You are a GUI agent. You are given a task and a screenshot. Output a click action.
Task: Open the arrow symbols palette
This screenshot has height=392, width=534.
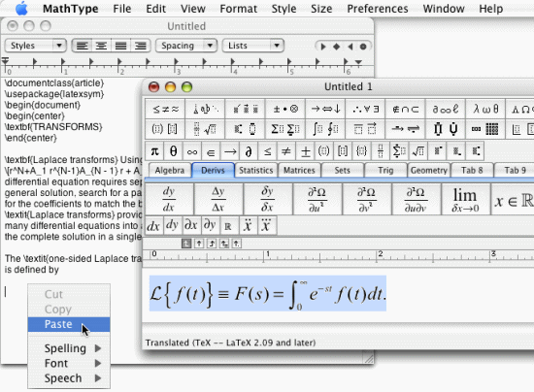click(x=325, y=109)
